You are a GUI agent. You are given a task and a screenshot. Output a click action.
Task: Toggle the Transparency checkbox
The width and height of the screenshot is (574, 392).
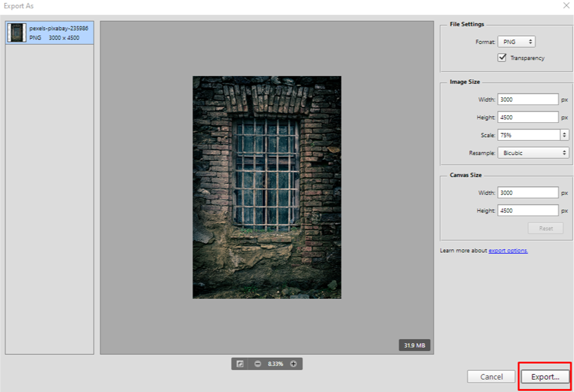(502, 58)
